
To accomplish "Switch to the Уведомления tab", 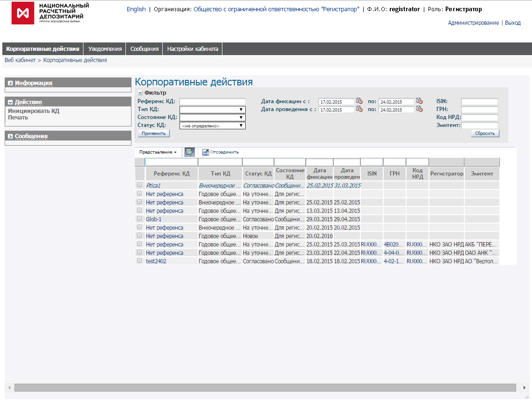I will click(x=105, y=49).
